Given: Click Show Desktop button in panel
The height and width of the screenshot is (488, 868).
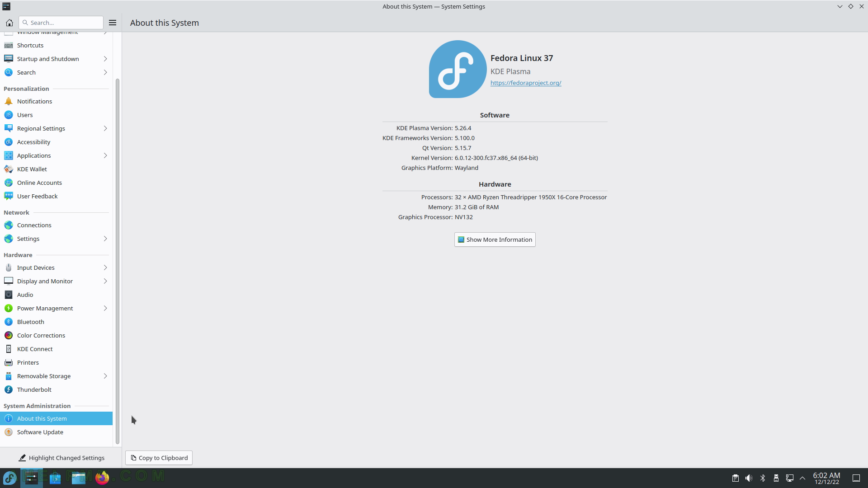Looking at the screenshot, I should click(x=856, y=478).
